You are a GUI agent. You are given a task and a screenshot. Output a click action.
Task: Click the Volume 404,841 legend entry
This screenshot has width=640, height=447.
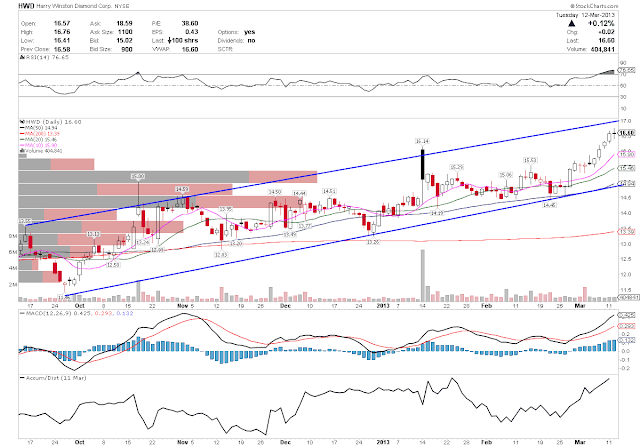point(41,151)
